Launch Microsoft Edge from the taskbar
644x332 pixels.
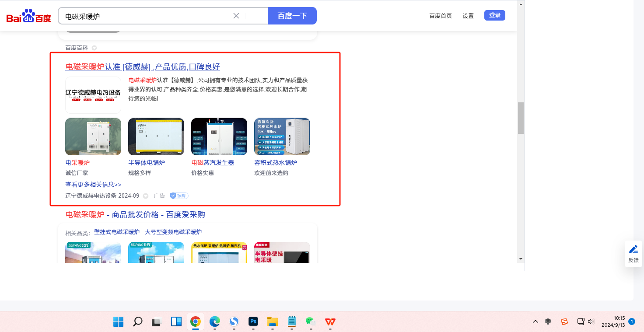click(214, 322)
